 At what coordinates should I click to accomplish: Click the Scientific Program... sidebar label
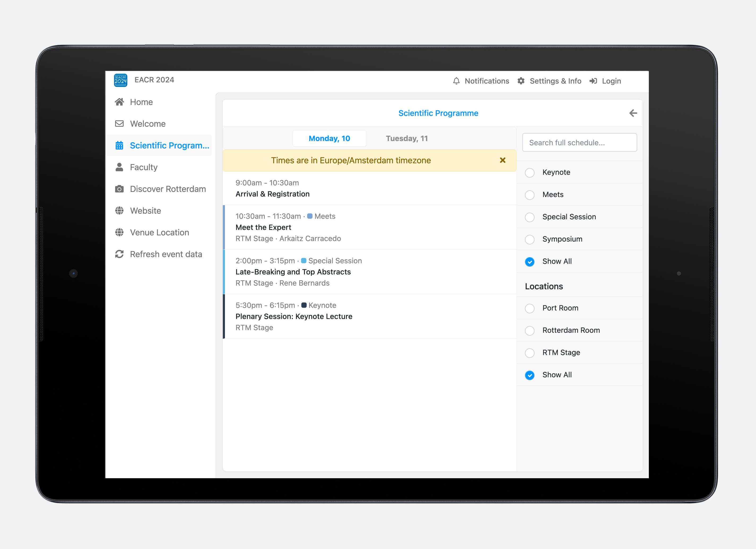click(x=170, y=146)
